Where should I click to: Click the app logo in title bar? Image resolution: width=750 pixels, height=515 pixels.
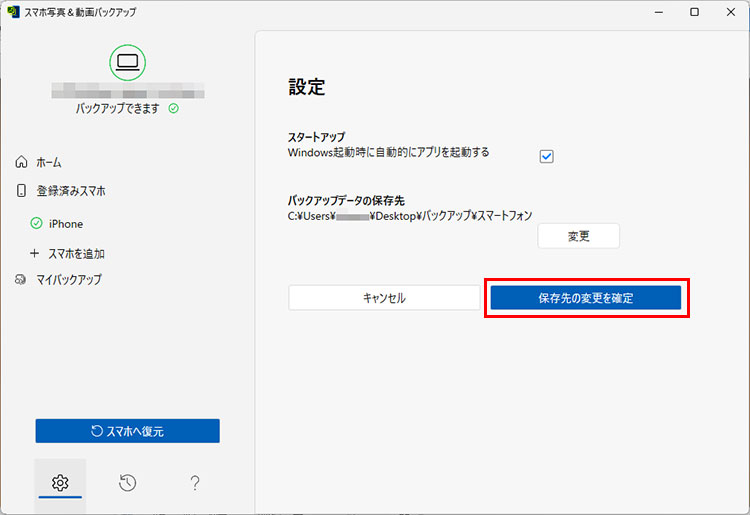pos(13,12)
